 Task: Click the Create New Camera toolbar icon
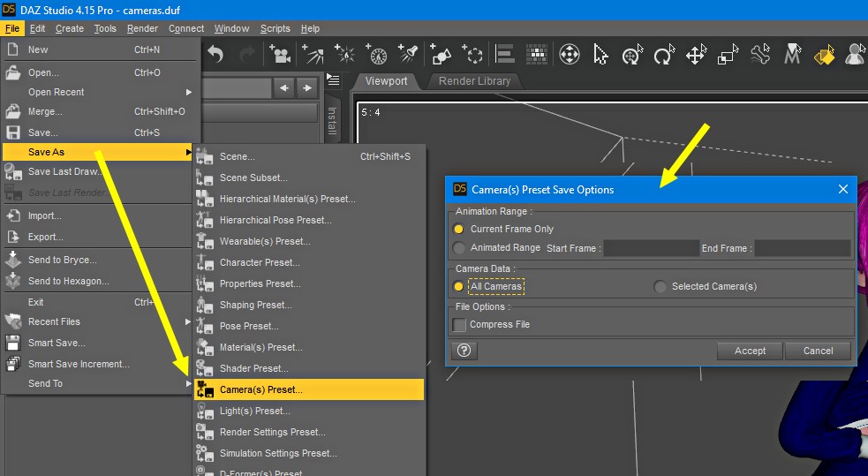tap(280, 54)
